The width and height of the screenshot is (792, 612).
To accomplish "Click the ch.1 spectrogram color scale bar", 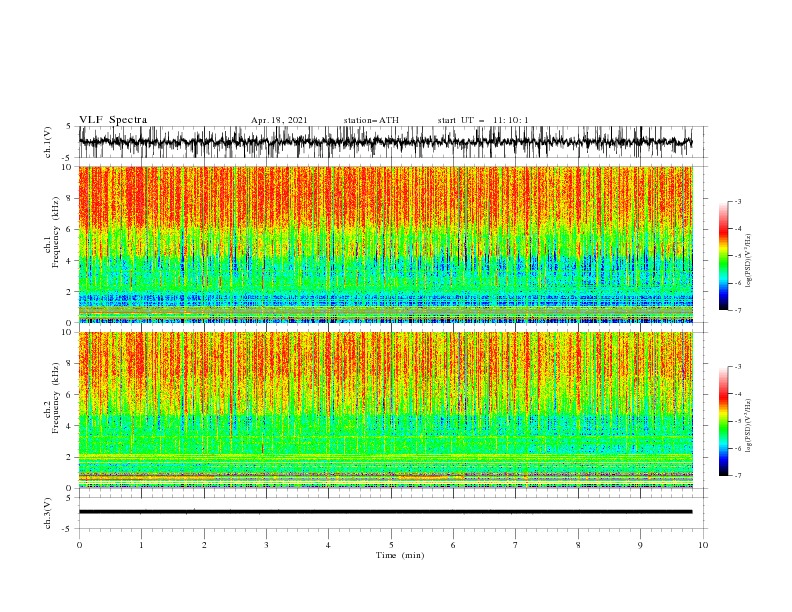I will (x=724, y=256).
